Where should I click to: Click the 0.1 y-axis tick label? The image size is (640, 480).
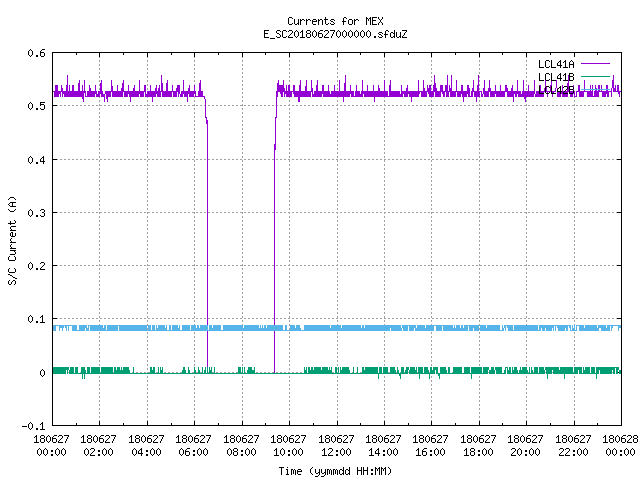[x=36, y=319]
